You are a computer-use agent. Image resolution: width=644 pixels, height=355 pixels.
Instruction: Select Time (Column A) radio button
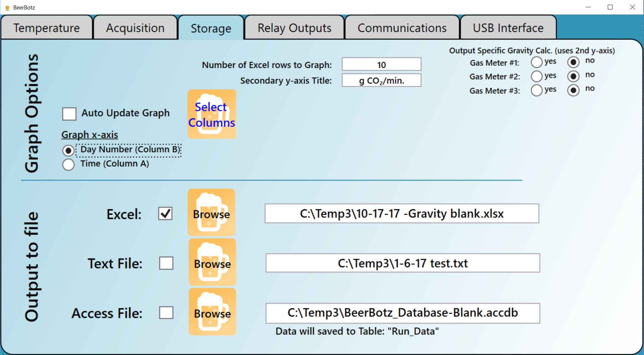[68, 164]
